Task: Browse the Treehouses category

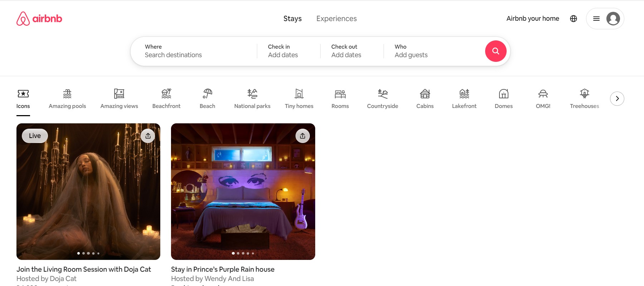Action: pyautogui.click(x=584, y=98)
